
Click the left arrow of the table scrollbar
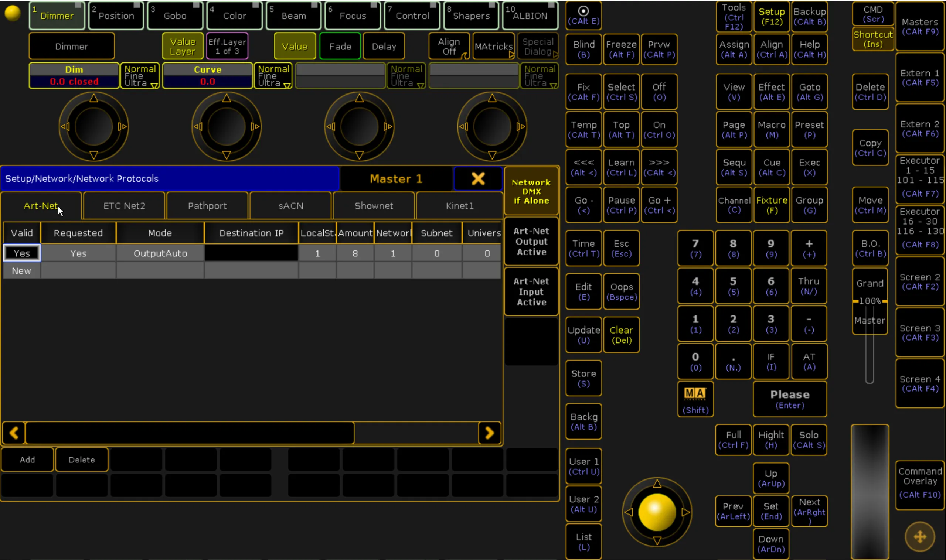click(14, 433)
